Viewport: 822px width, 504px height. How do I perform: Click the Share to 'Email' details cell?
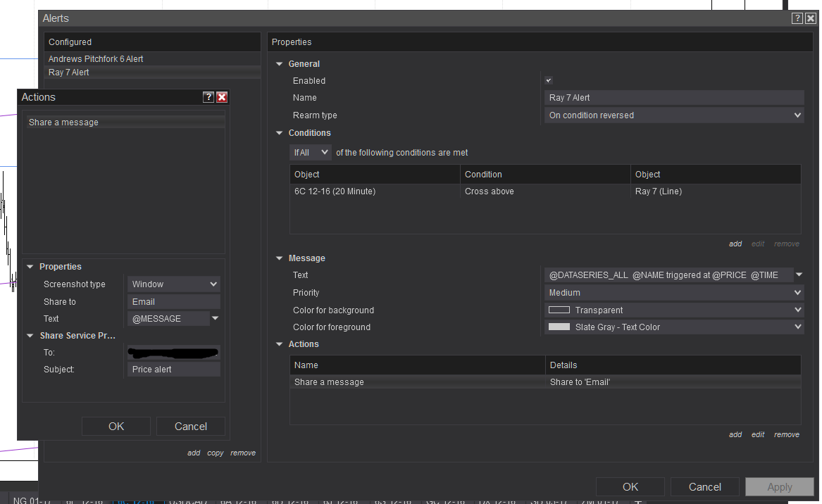point(673,382)
